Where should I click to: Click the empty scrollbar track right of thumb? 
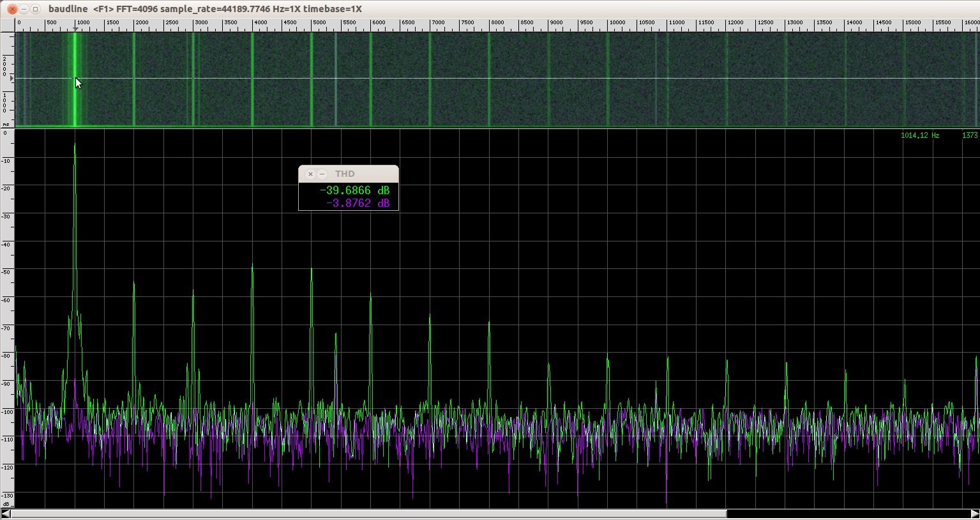(x=848, y=514)
